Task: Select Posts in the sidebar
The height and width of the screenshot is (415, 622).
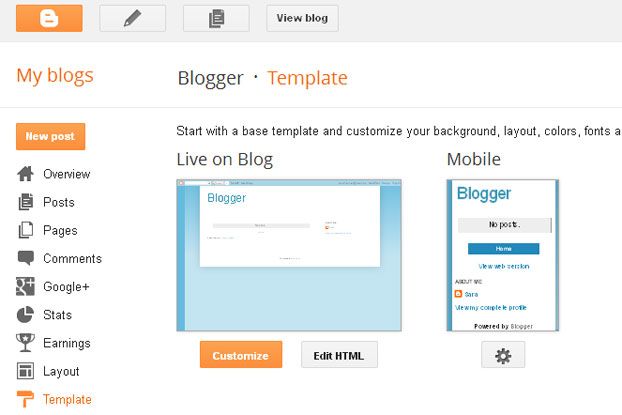Action: [59, 202]
